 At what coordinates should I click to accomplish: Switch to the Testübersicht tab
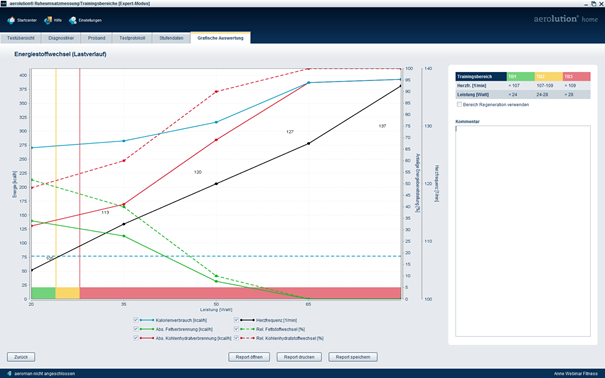click(20, 38)
